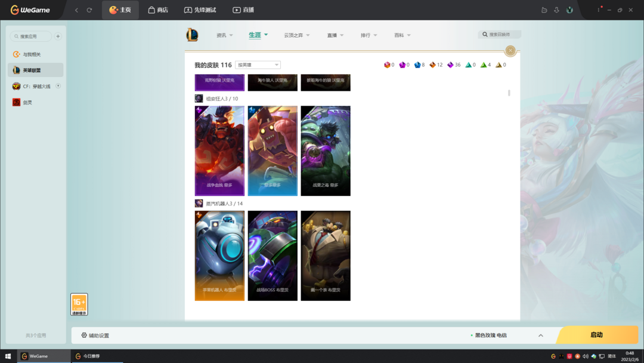The height and width of the screenshot is (363, 644).
Task: Click the red-orange gem icon showing 0
Action: tap(387, 65)
